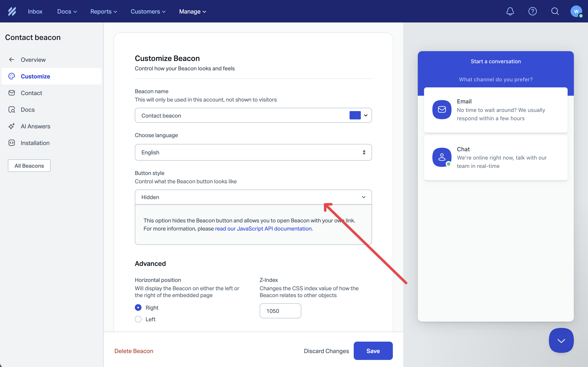588x367 pixels.
Task: Click the blue Beacon color swatch
Action: point(355,115)
